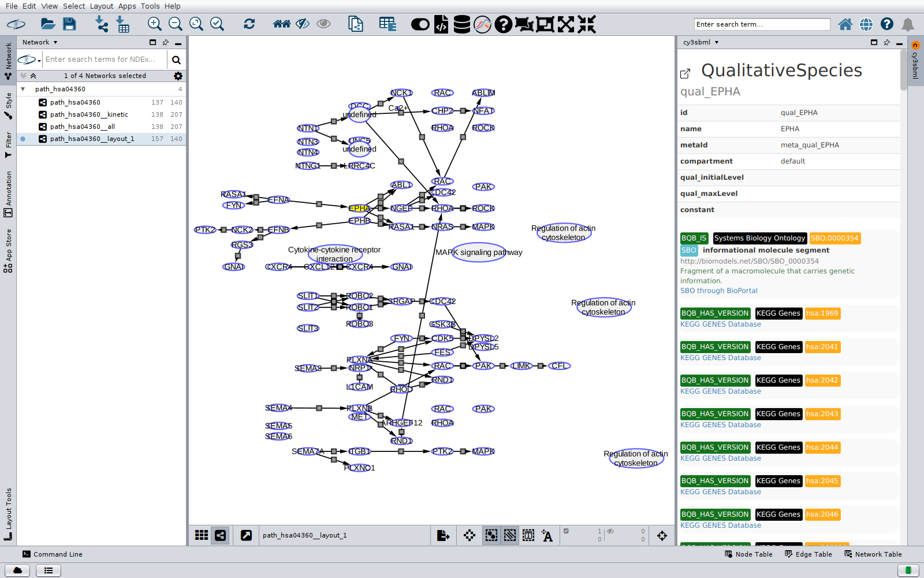Open the Layout menu
Viewport: 924px width, 578px height.
point(102,6)
